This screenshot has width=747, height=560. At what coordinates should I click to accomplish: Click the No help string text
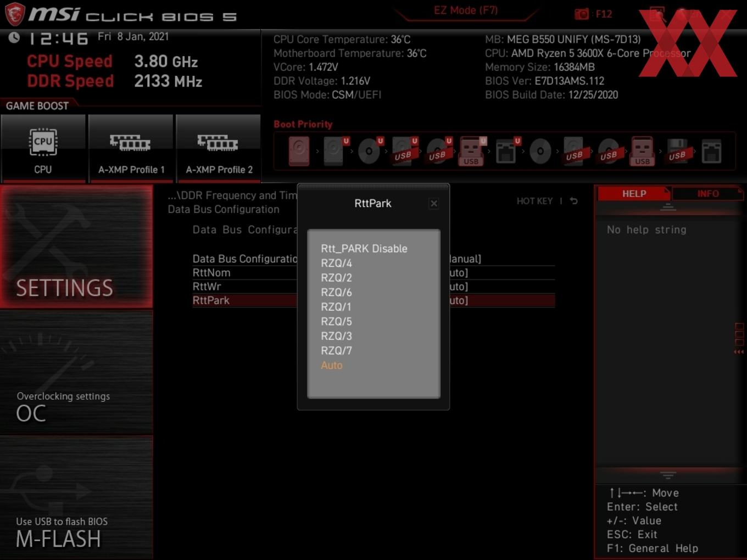(646, 230)
